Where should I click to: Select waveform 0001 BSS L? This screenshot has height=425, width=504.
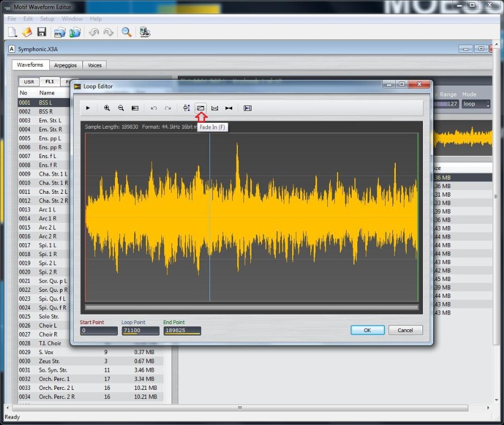[44, 103]
